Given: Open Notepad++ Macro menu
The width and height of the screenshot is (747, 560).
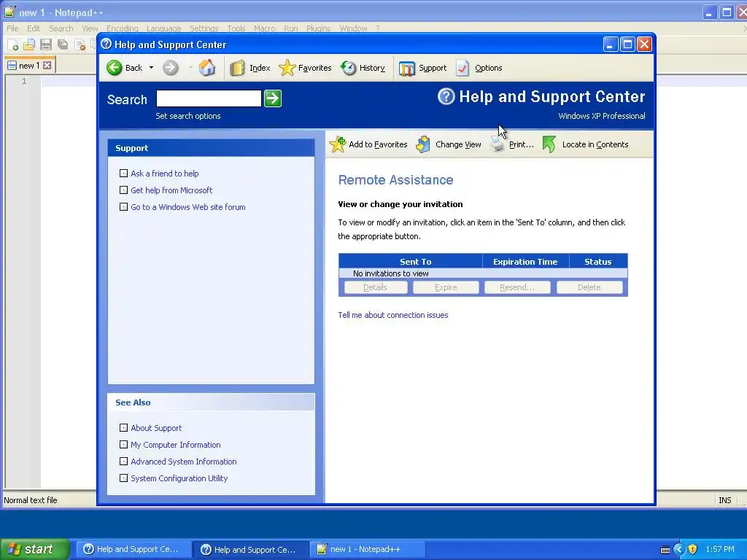Looking at the screenshot, I should pyautogui.click(x=264, y=28).
